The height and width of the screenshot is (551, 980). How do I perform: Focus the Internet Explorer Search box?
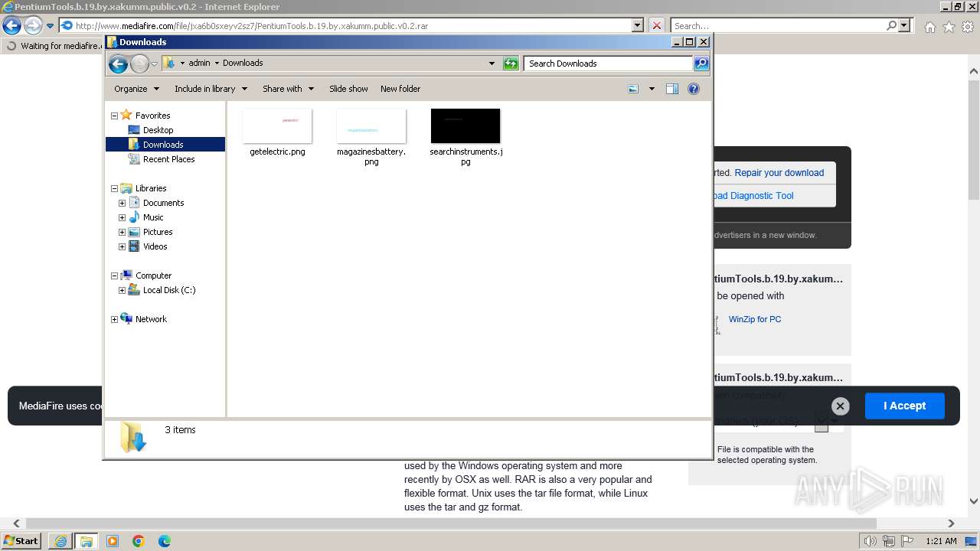click(x=777, y=25)
